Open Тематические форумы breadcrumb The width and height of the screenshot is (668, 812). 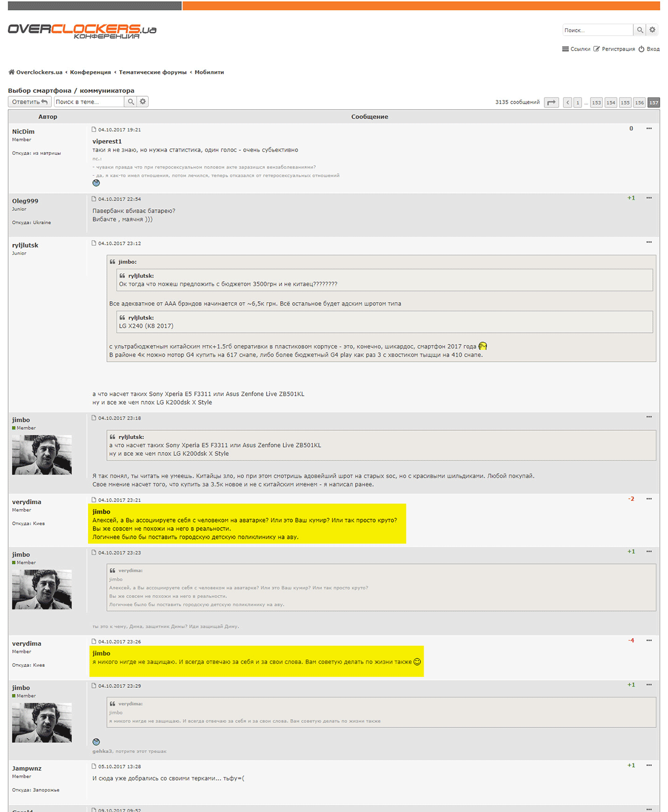(153, 72)
